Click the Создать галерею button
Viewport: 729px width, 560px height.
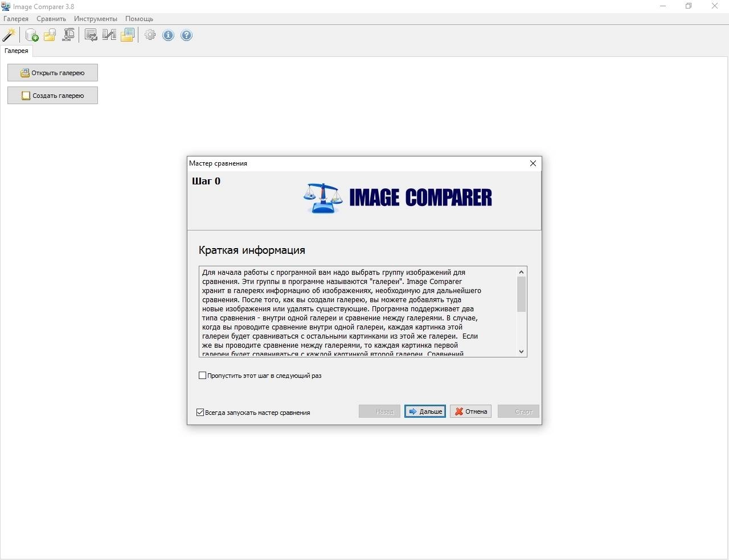click(52, 96)
